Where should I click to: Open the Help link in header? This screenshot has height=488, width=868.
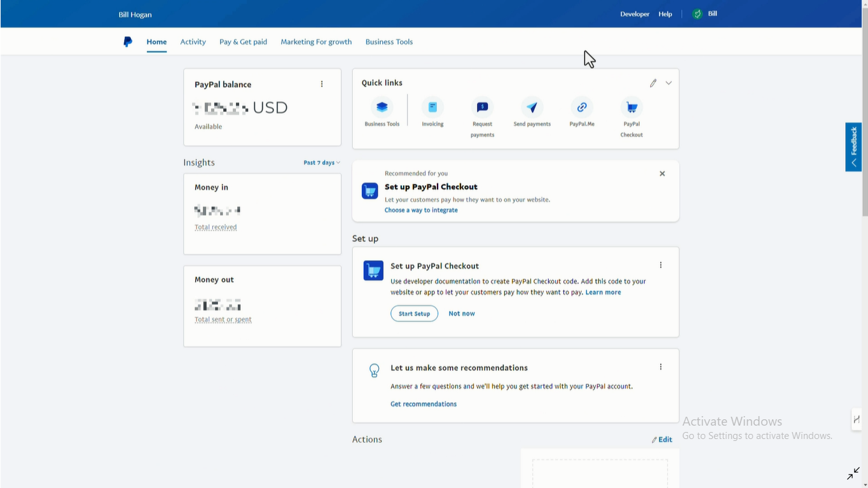click(665, 14)
